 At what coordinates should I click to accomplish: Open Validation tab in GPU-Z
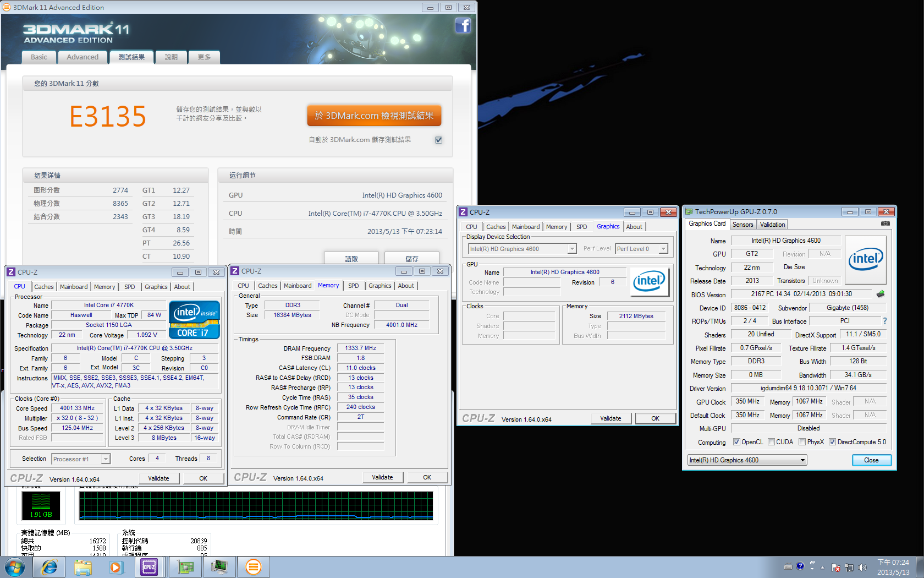[772, 225]
